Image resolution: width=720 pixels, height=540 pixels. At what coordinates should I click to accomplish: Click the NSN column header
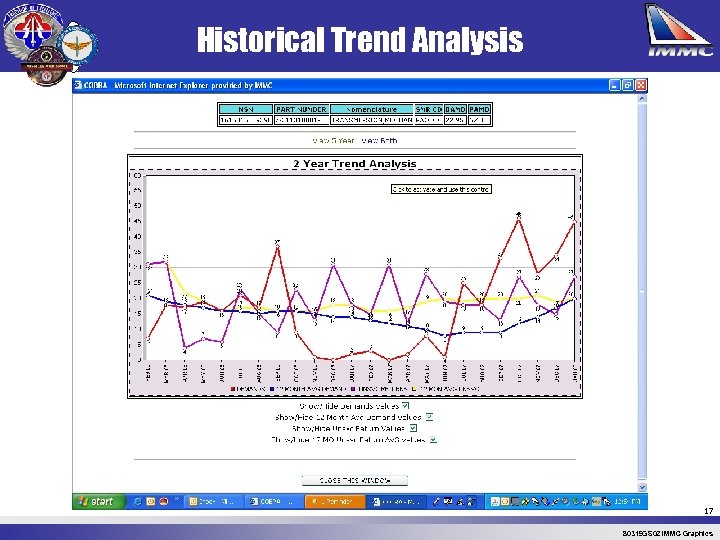(x=246, y=109)
